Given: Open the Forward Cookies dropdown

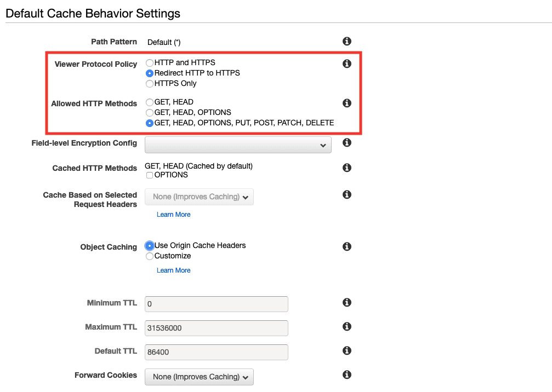Looking at the screenshot, I should click(x=199, y=377).
